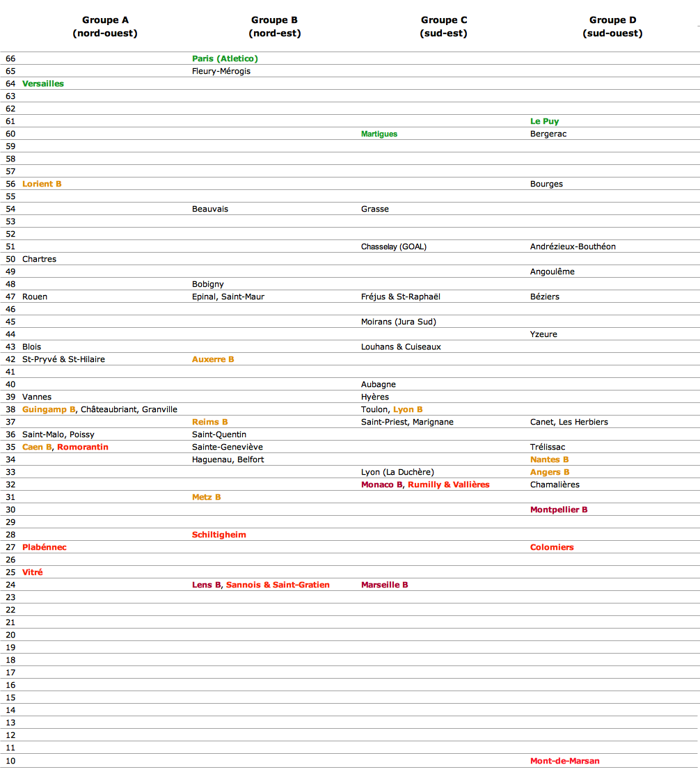Select Grasse in row 54

[x=375, y=210]
